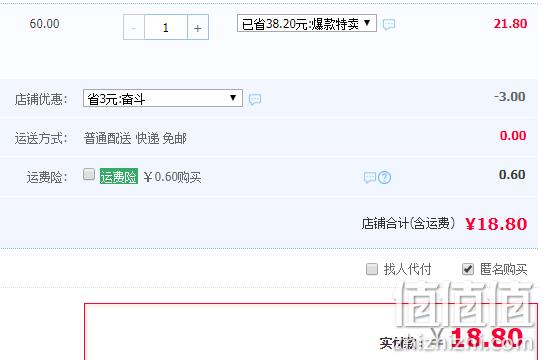Click the shipping fee 0.00 value

pyautogui.click(x=513, y=135)
